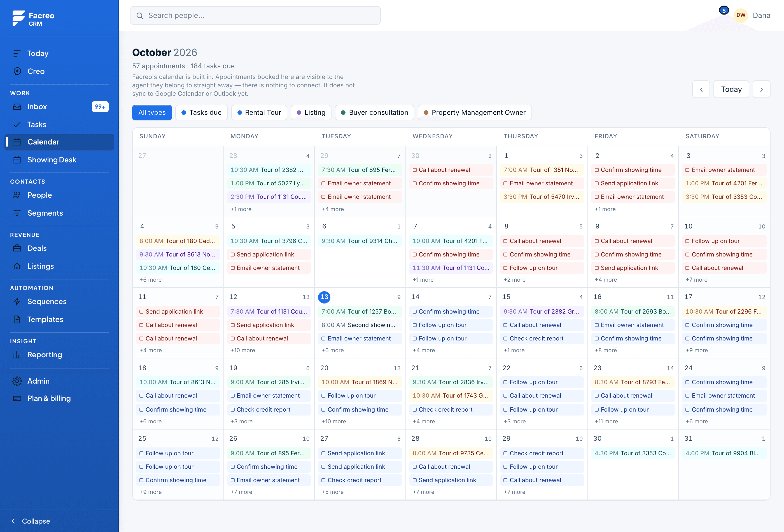Open Segments filter icon
Image resolution: width=784 pixels, height=532 pixels.
click(x=17, y=213)
